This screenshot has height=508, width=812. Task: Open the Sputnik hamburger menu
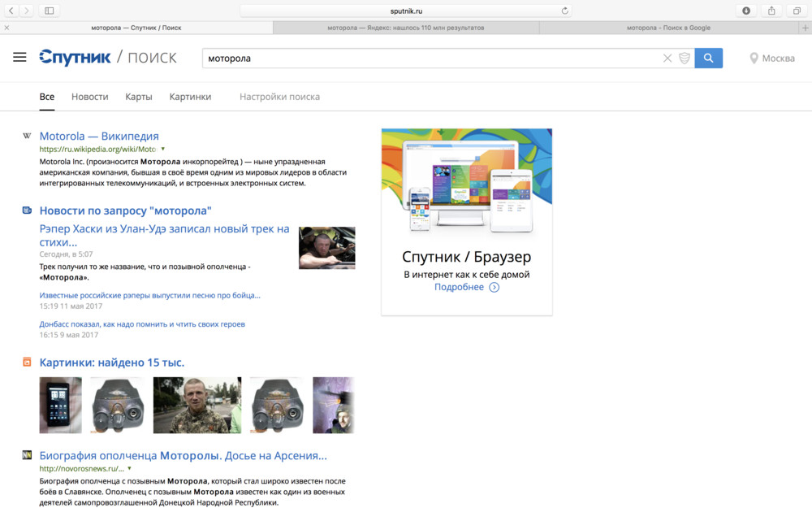click(x=19, y=58)
